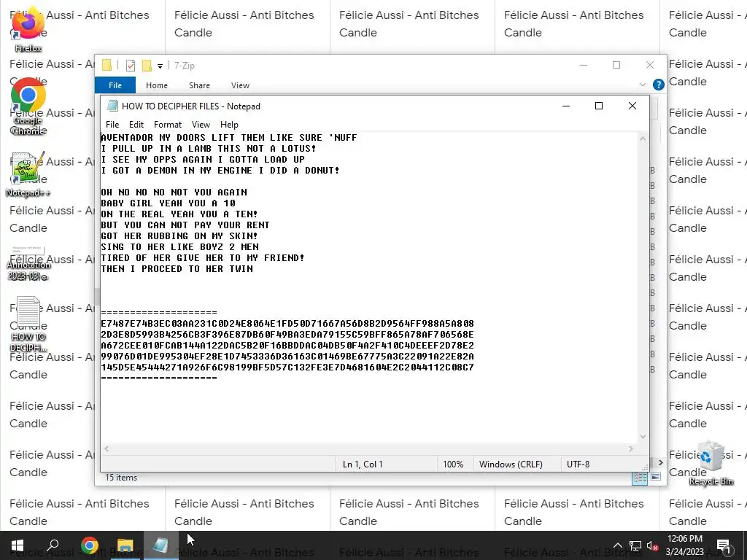Launch Chrome from the taskbar

(89, 545)
